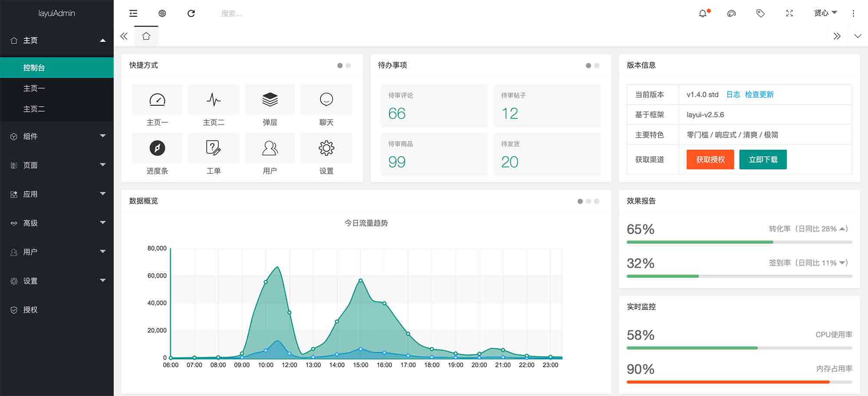Open the 工单 ticket shortcut
Image resolution: width=868 pixels, height=396 pixels.
coord(214,148)
